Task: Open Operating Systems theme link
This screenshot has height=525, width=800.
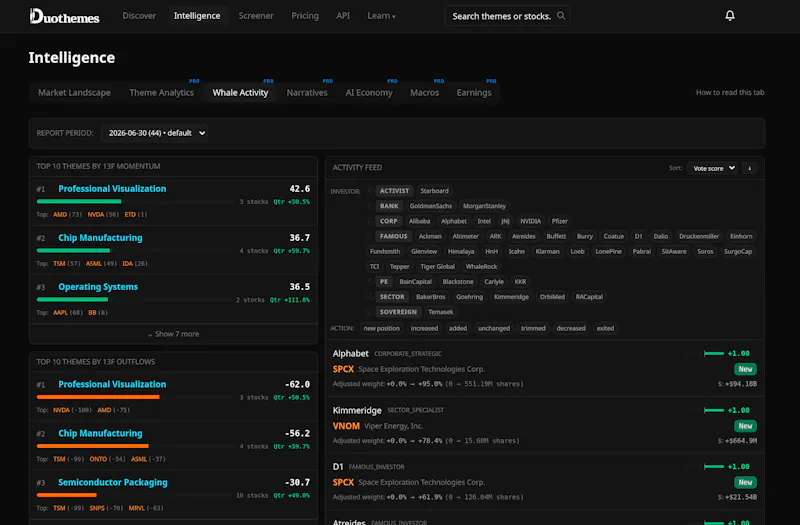Action: pos(98,287)
